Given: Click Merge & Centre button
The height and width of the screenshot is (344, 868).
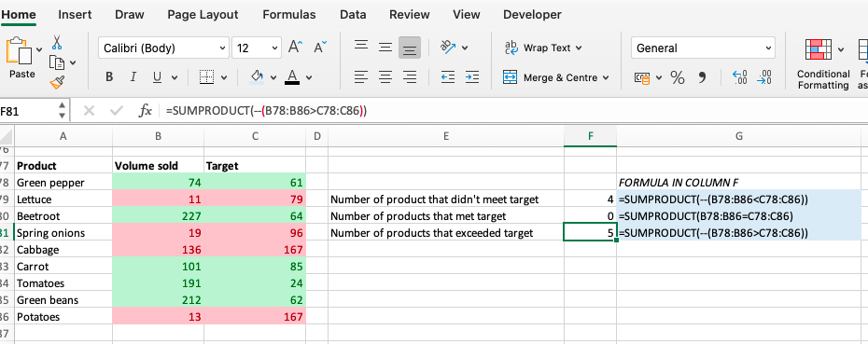Looking at the screenshot, I should 555,78.
